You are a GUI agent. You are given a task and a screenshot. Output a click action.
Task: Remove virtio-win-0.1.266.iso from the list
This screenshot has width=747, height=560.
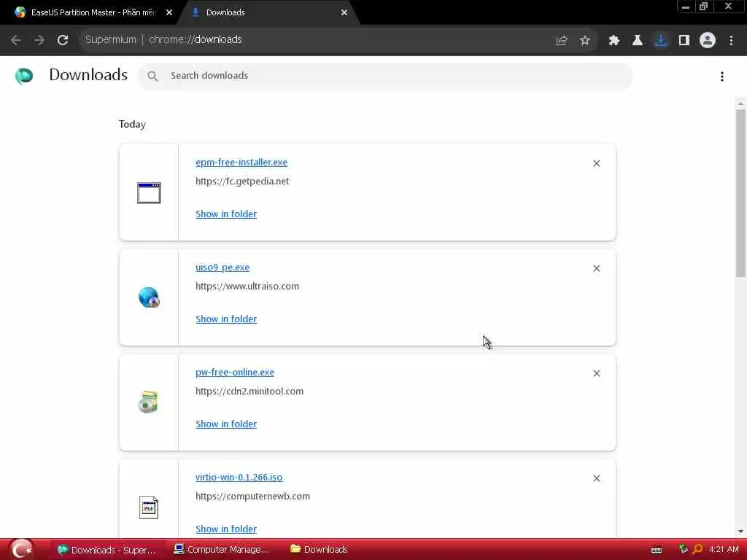click(597, 478)
